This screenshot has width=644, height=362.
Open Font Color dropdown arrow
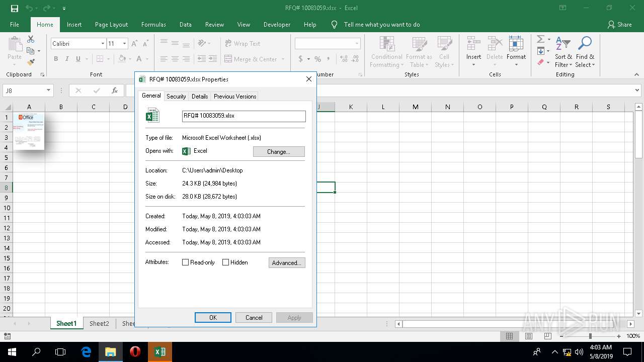[147, 59]
